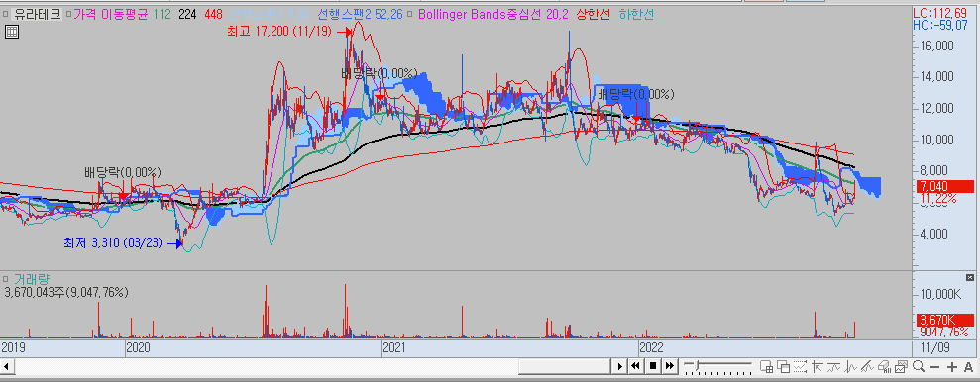Select the 224 moving average value
Viewport: 980px width, 382px height.
coord(188,14)
